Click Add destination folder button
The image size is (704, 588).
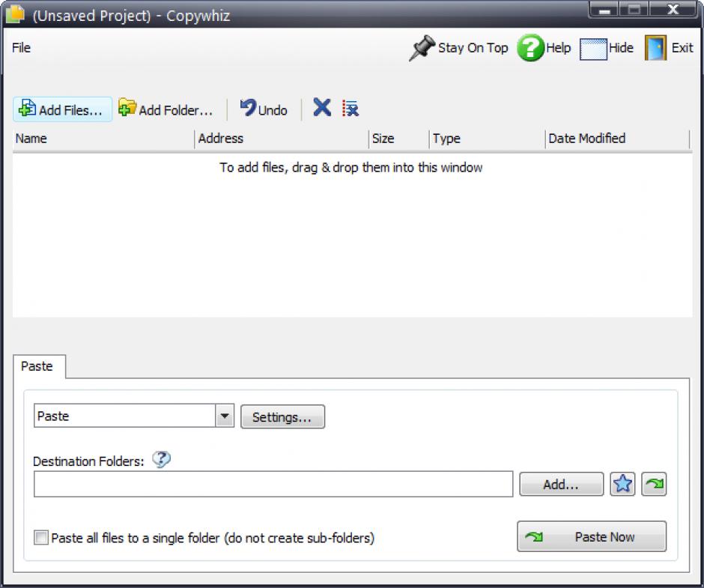(x=561, y=484)
